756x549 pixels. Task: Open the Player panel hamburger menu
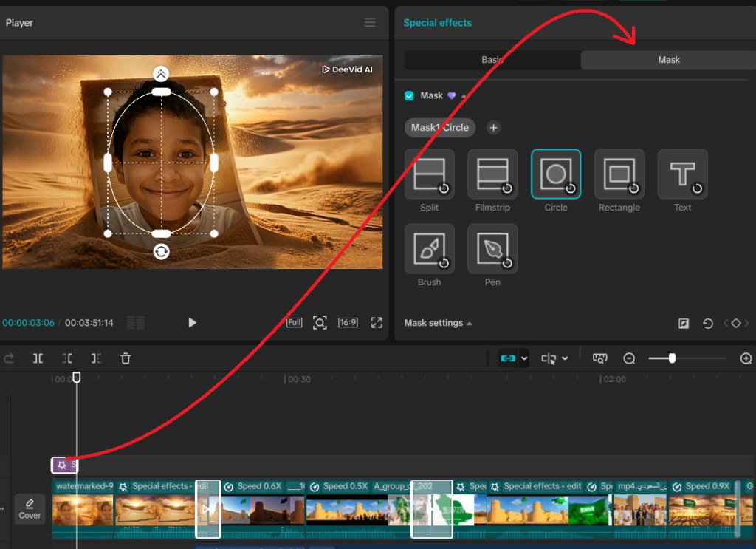pyautogui.click(x=370, y=23)
